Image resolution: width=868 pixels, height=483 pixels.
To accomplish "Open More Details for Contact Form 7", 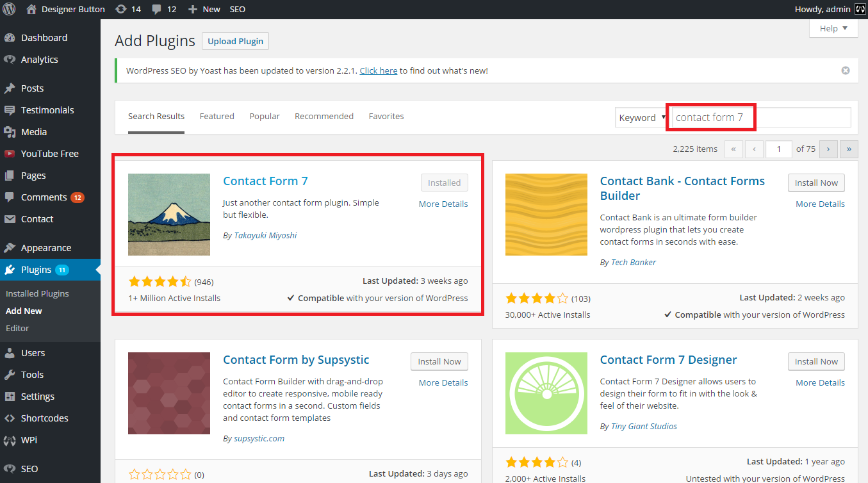I will [x=443, y=204].
